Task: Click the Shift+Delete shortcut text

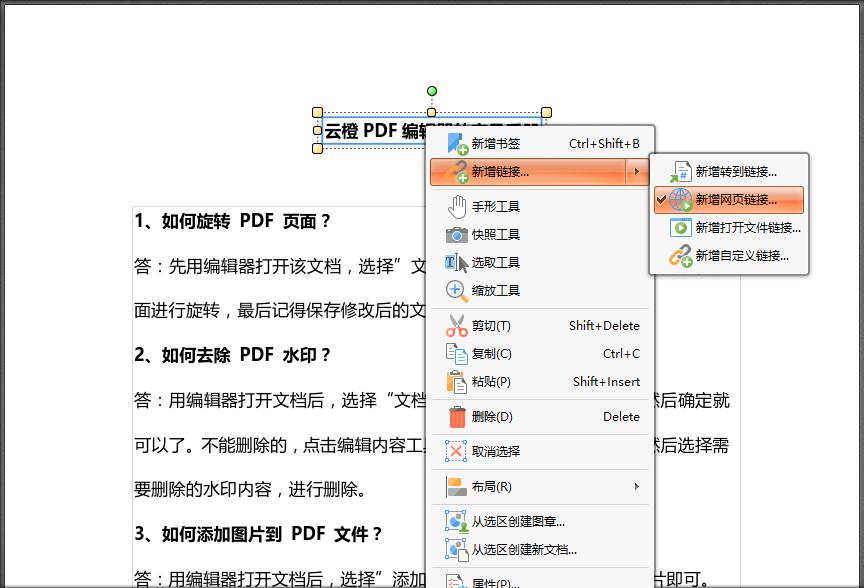Action: [x=604, y=326]
